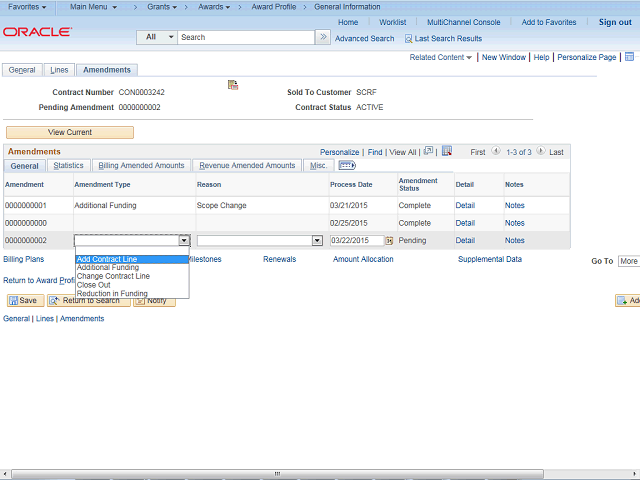Click the Return to Search button
The image size is (640, 480).
(89, 300)
